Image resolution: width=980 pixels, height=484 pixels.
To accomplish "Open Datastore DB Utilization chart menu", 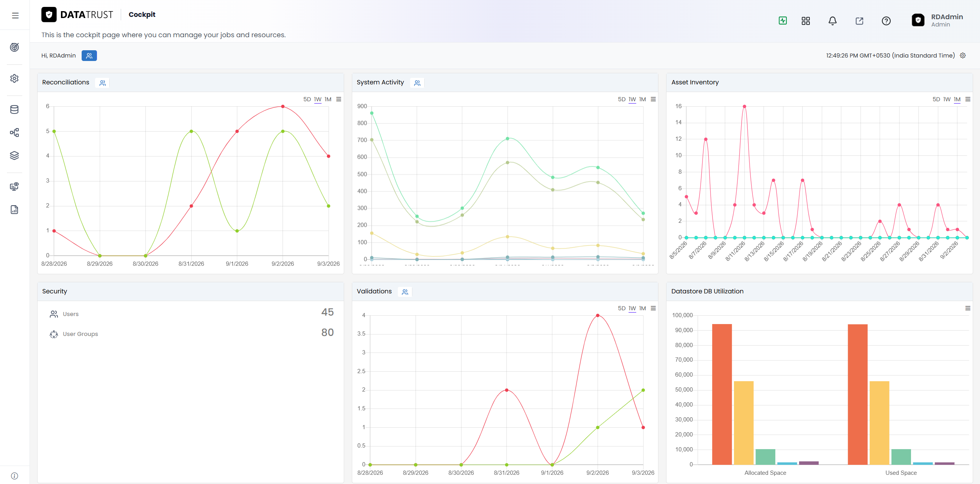I will (x=968, y=308).
